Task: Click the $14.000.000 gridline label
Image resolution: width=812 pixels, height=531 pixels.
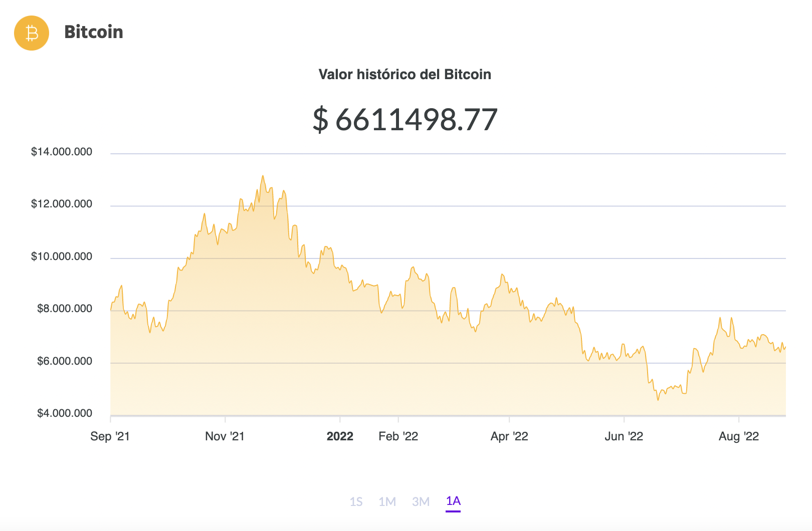Action: click(62, 151)
